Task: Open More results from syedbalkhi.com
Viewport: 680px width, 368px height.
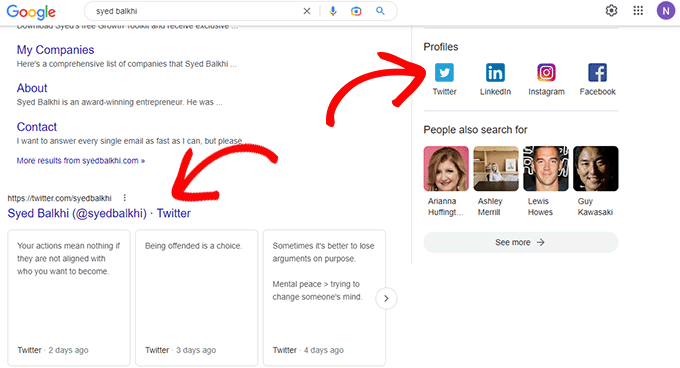Action: point(81,161)
